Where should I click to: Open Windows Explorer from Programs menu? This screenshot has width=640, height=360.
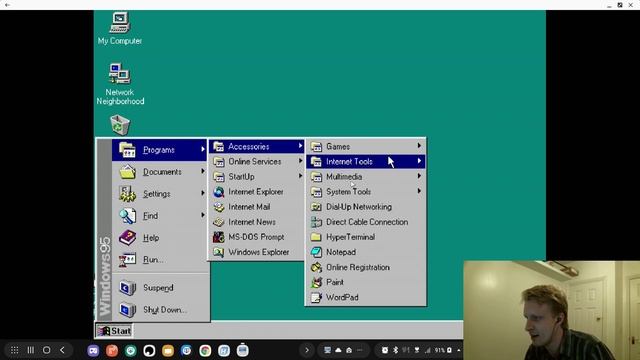point(256,252)
